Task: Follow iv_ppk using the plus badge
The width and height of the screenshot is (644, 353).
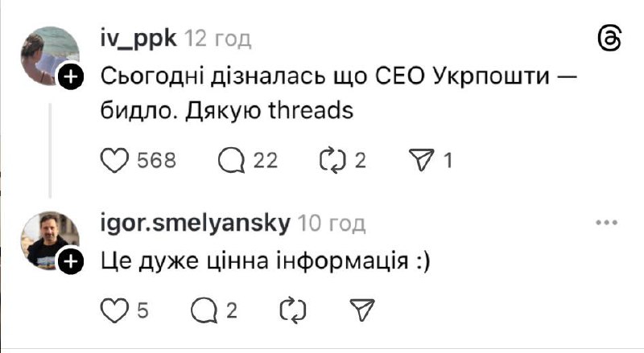Action: [71, 78]
